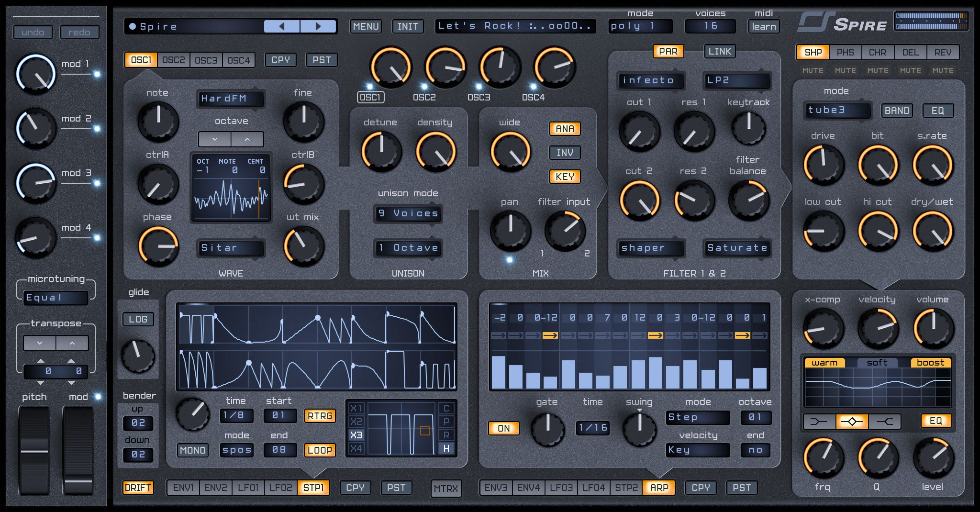Image resolution: width=980 pixels, height=512 pixels.
Task: Open the REV effect tab
Action: pos(943,52)
